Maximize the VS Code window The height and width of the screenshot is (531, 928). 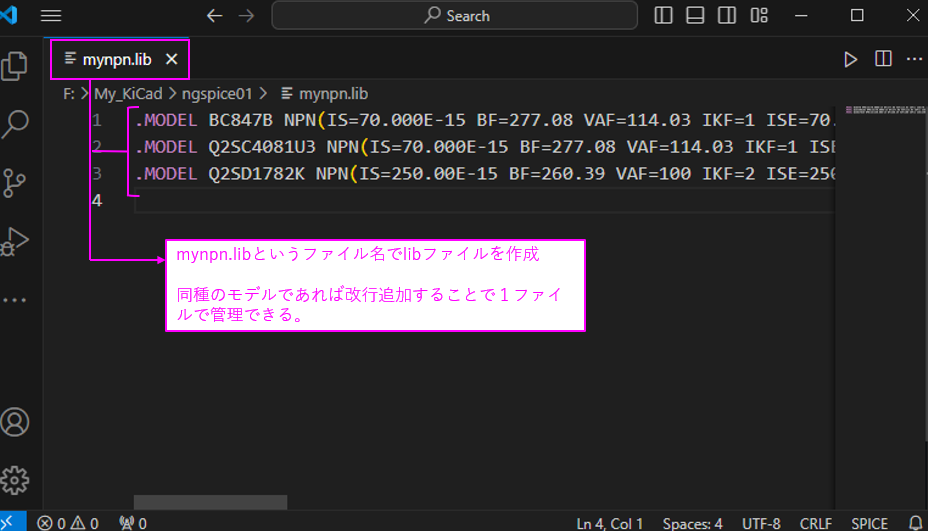click(857, 15)
